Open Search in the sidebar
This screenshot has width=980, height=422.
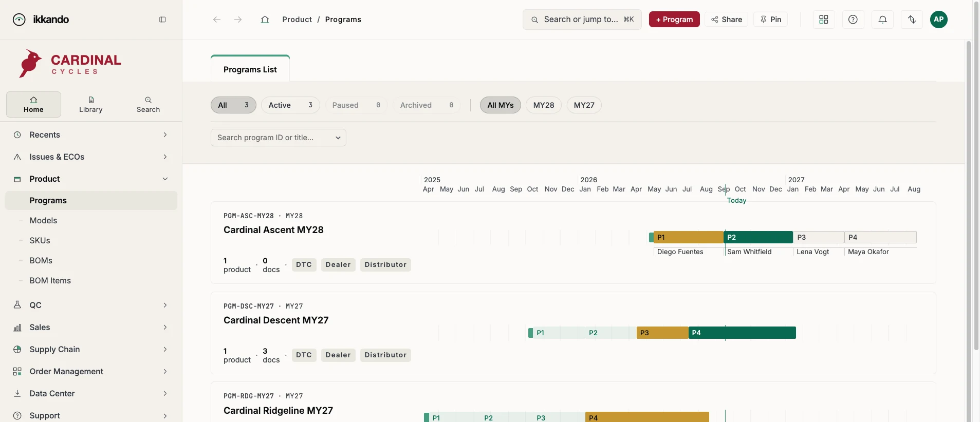tap(149, 105)
